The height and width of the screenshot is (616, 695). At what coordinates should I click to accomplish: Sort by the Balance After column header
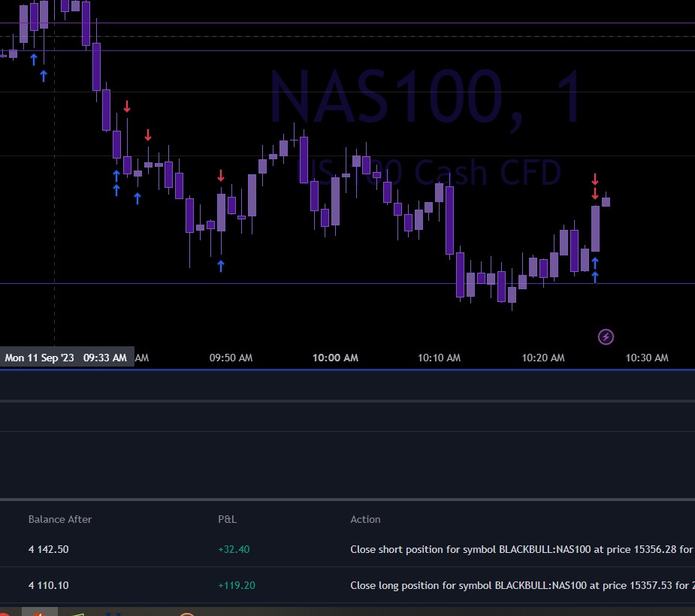[x=60, y=519]
